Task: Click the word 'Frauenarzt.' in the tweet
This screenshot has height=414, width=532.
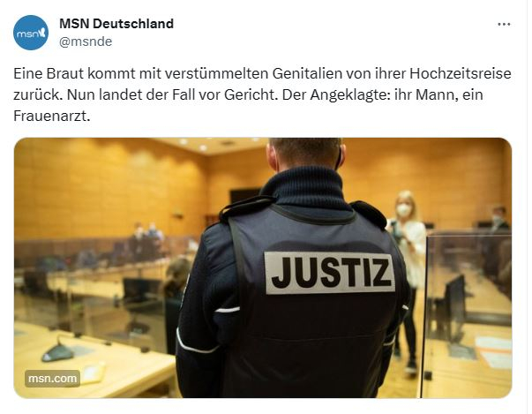Action: 52,116
